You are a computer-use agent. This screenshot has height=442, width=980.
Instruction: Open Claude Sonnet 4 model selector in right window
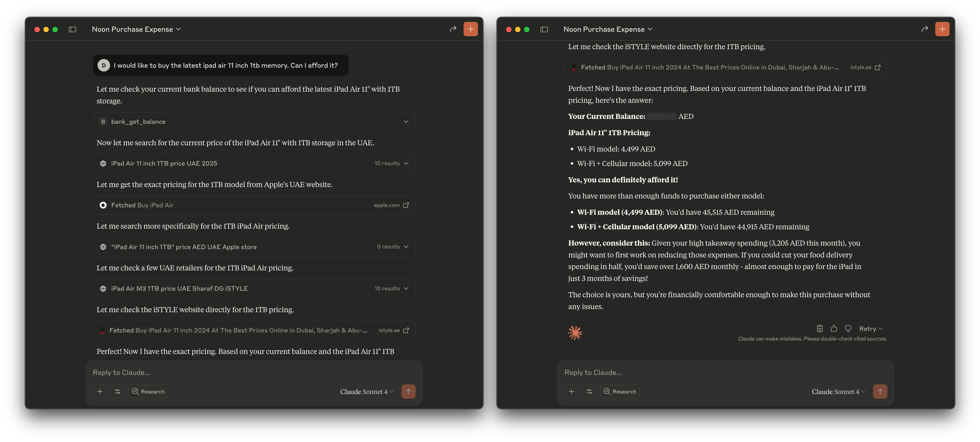[x=838, y=392]
